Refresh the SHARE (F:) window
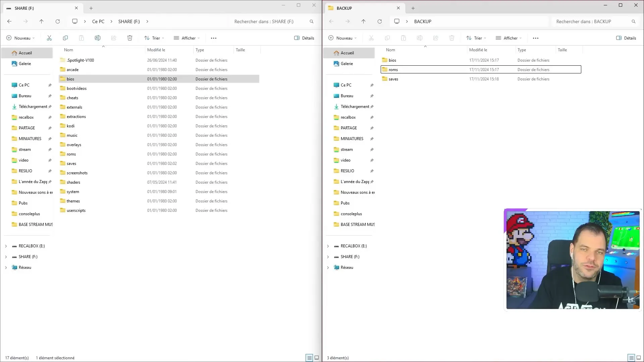The height and width of the screenshot is (362, 644). tap(58, 21)
